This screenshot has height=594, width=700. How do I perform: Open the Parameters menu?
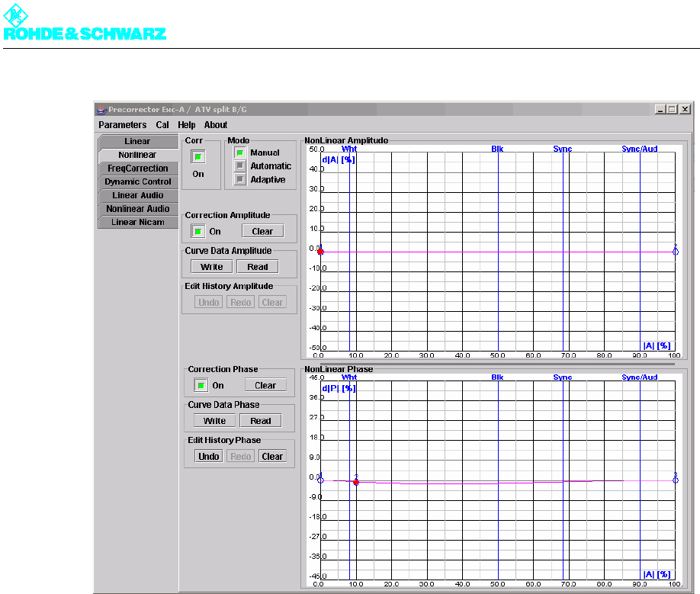[x=122, y=125]
